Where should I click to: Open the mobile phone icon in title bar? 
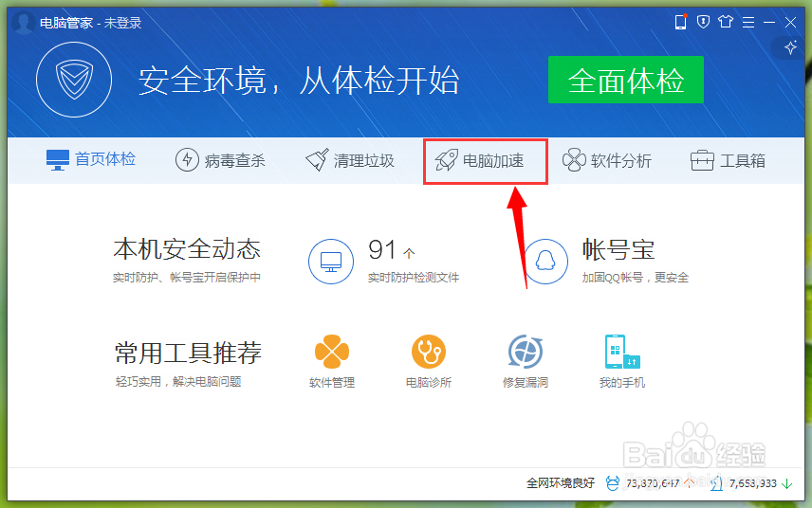[x=680, y=22]
